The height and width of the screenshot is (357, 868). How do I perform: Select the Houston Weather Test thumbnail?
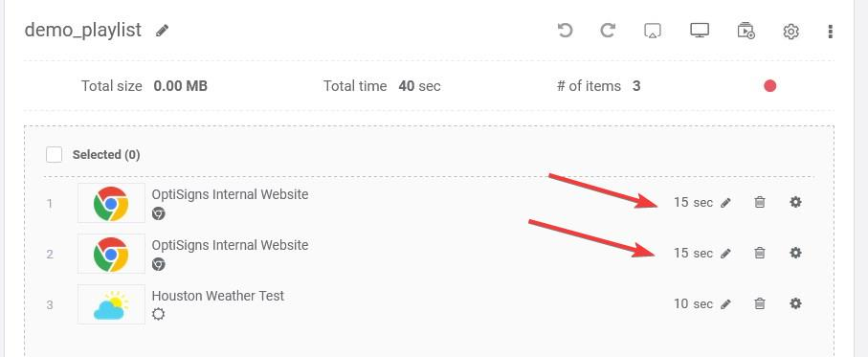click(111, 304)
